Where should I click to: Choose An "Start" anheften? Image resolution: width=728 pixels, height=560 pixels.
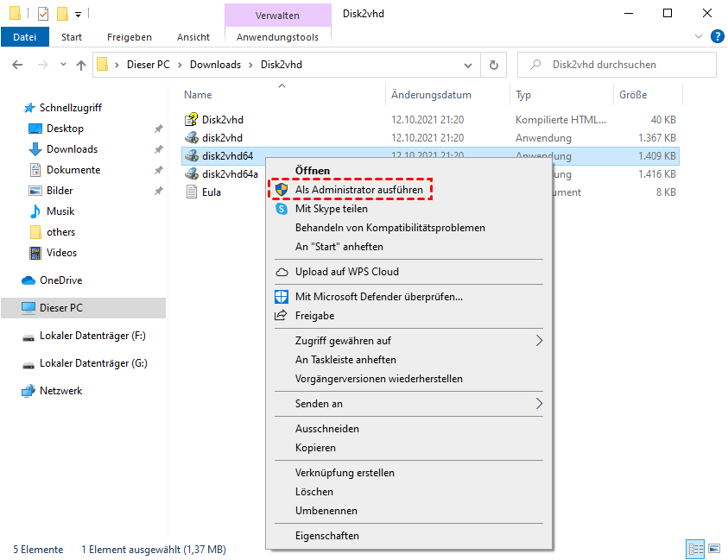coord(408,247)
